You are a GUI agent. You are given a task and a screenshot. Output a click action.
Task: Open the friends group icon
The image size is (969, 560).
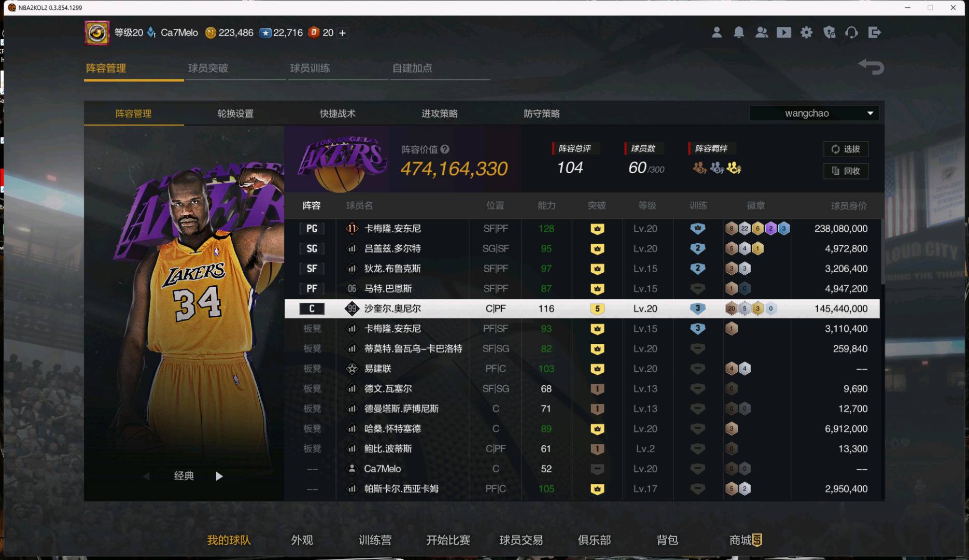pos(762,33)
